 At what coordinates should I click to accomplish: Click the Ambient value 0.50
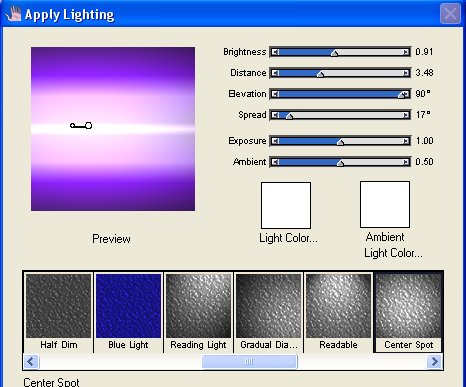(x=424, y=162)
